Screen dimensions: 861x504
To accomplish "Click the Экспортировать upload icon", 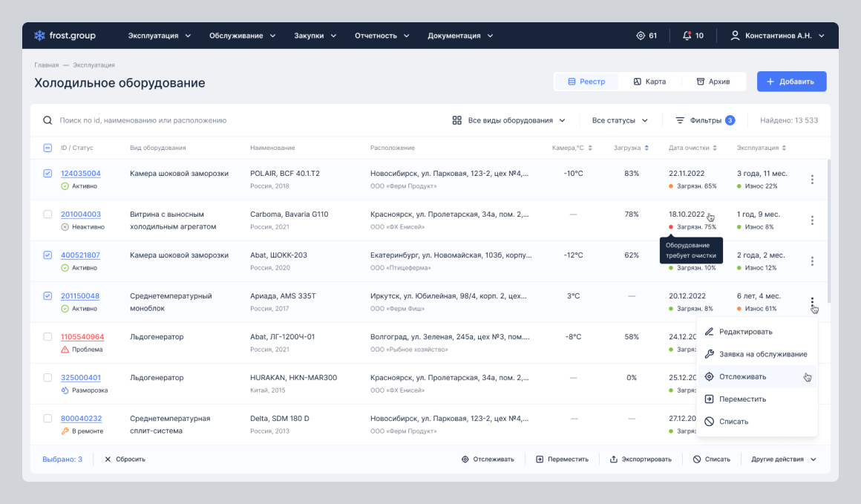I will tap(614, 459).
